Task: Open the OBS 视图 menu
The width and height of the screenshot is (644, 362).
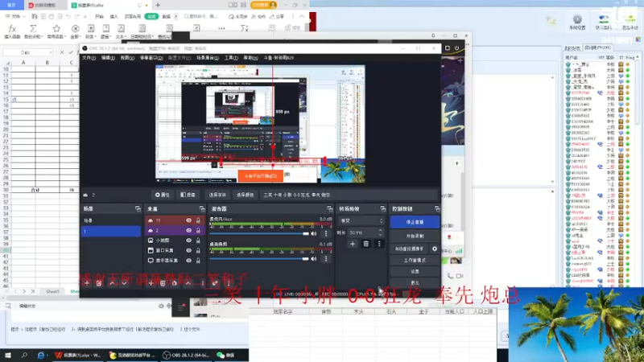Action: 127,58
